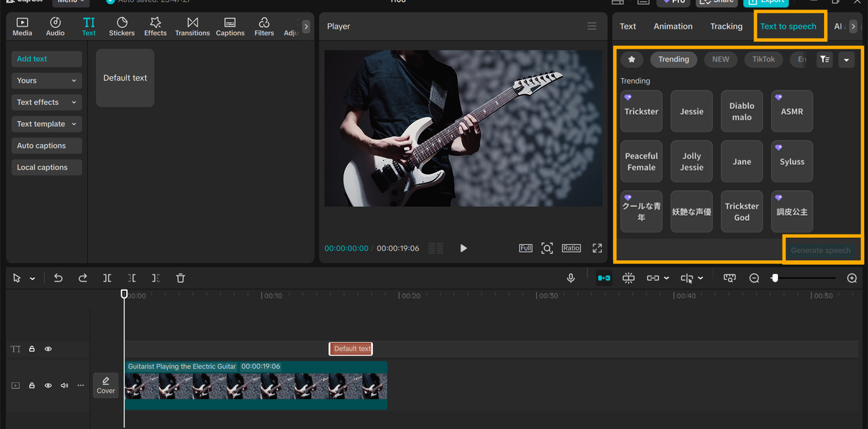The width and height of the screenshot is (868, 429).
Task: Choose the Jolly Jessie voice tile
Action: [x=692, y=162]
